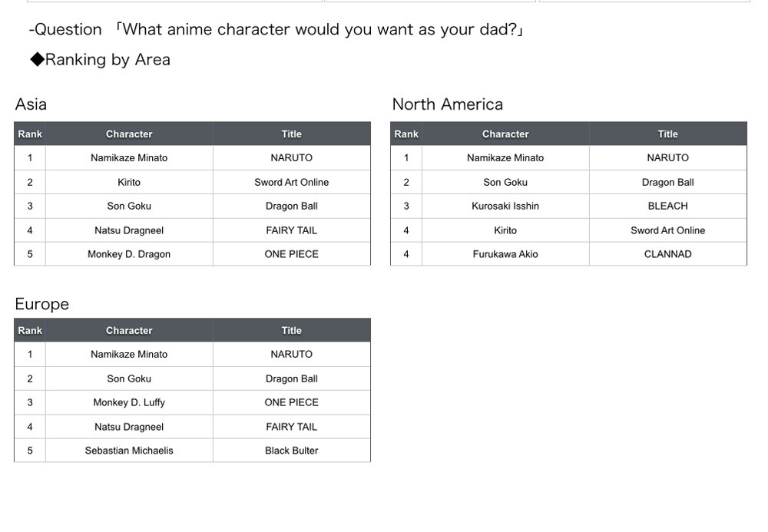This screenshot has height=532, width=768.
Task: Select the Black Bulter title cell
Action: tap(291, 451)
